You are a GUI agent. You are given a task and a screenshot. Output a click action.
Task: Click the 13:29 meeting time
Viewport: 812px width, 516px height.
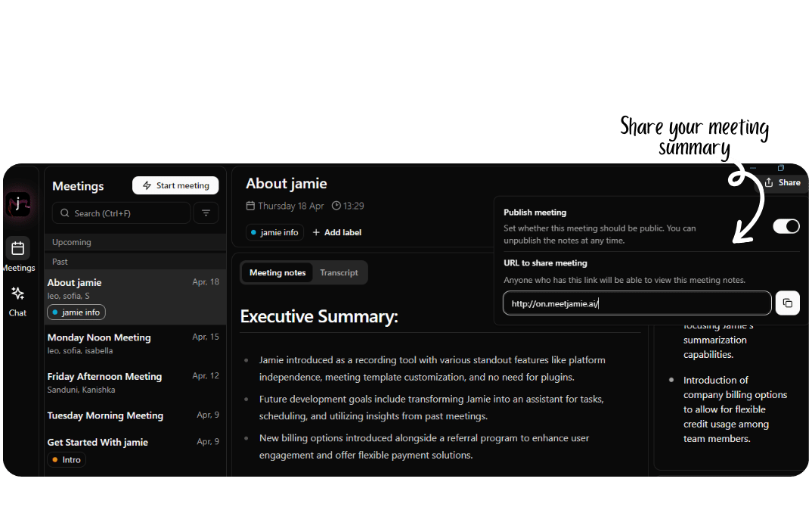click(348, 207)
